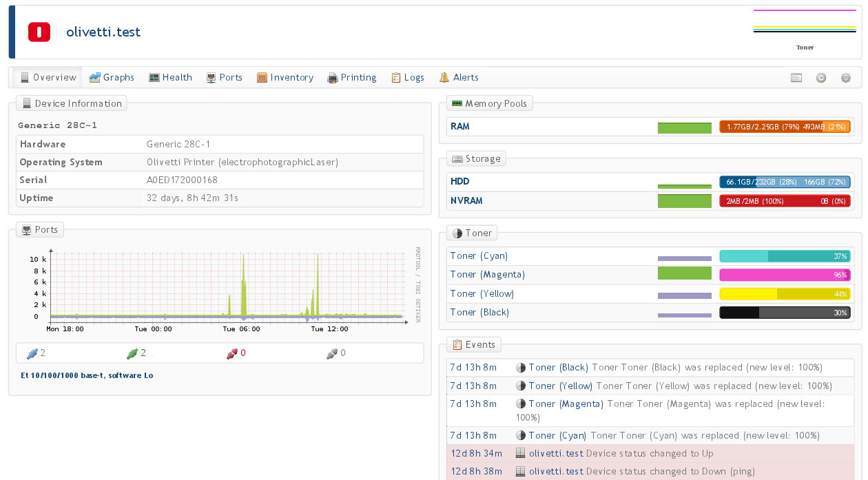This screenshot has width=868, height=480.
Task: Open the HDD storage link
Action: coord(459,182)
